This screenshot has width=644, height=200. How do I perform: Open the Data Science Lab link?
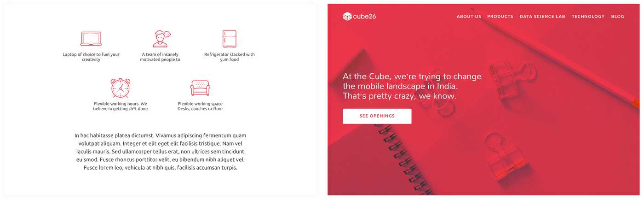(x=542, y=17)
